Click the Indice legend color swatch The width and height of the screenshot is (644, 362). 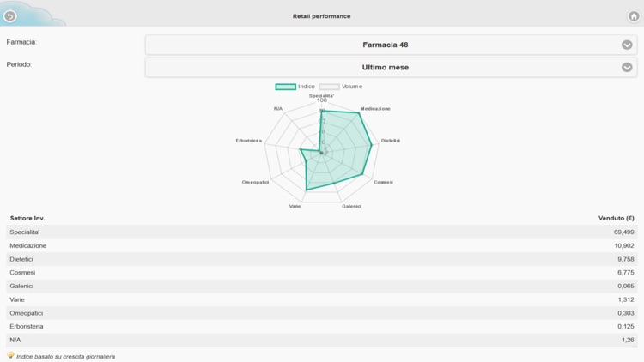click(x=285, y=87)
